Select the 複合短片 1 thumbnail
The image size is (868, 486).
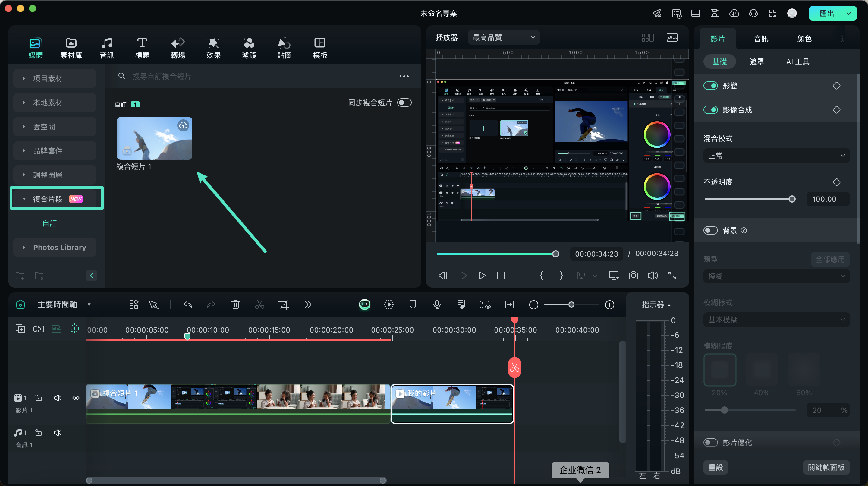pyautogui.click(x=154, y=138)
